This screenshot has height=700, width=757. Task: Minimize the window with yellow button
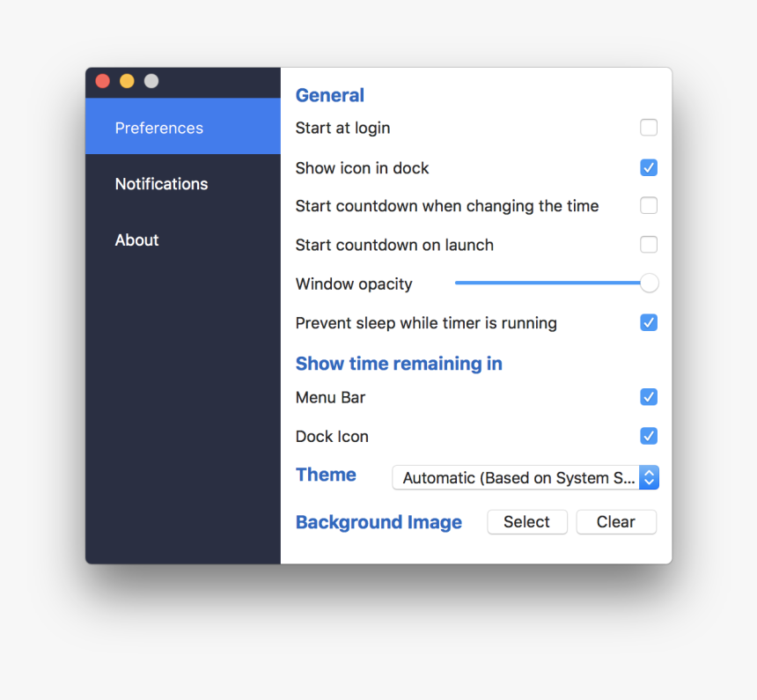[x=127, y=81]
